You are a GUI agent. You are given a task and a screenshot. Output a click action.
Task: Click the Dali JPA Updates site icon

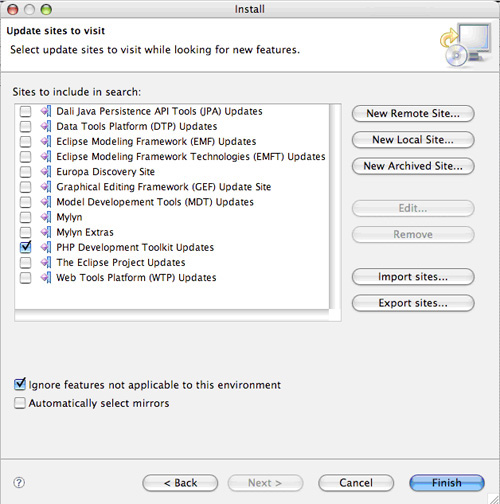coord(46,111)
